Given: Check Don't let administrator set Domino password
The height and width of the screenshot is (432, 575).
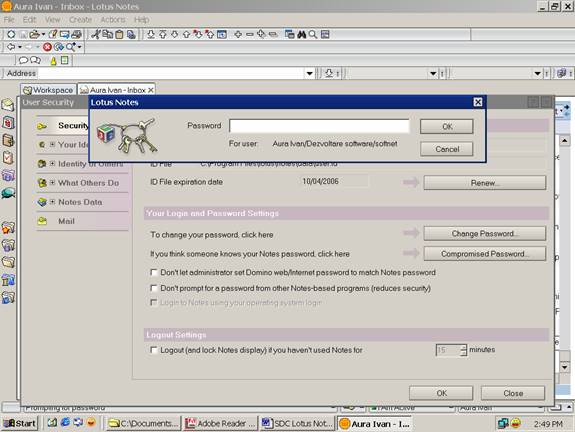Looking at the screenshot, I should [154, 272].
